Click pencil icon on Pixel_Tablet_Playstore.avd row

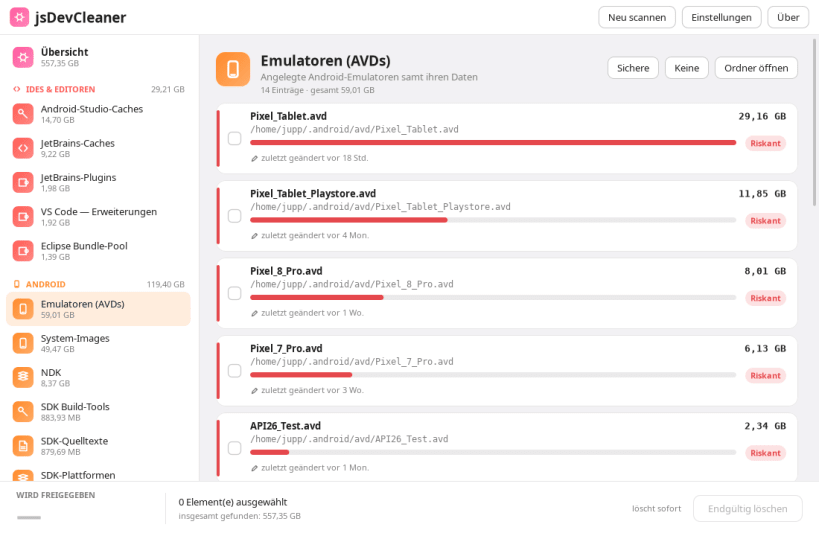(x=254, y=236)
